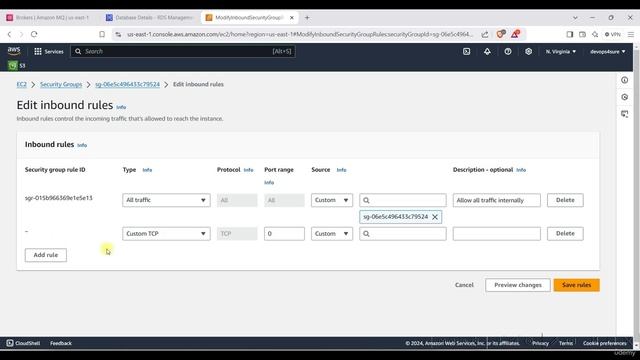Click description field with Allow all traffic internally
This screenshot has width=640, height=360.
click(497, 200)
